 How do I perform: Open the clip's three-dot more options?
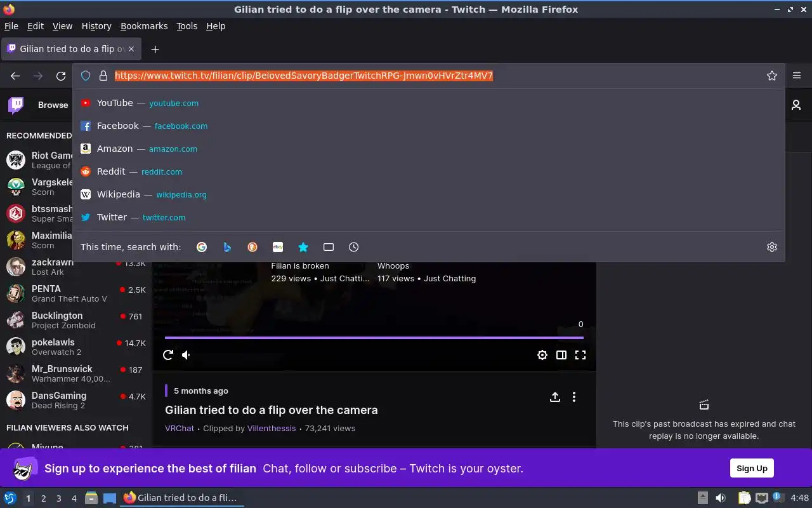click(574, 397)
